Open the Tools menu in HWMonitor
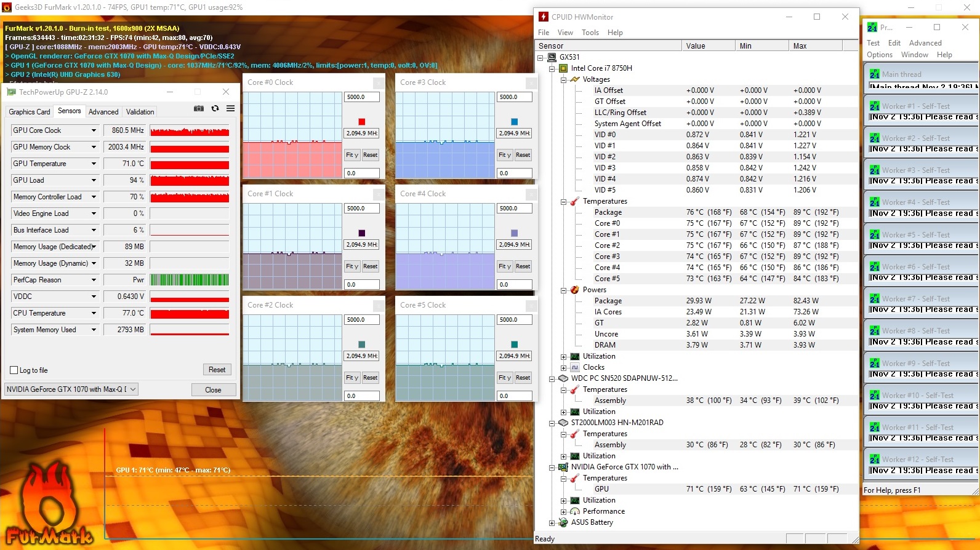 click(x=590, y=33)
